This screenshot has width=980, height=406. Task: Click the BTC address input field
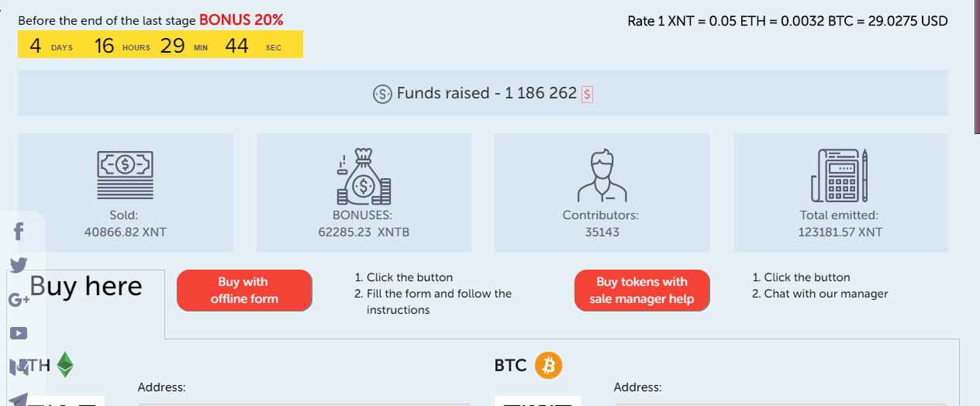[x=780, y=403]
